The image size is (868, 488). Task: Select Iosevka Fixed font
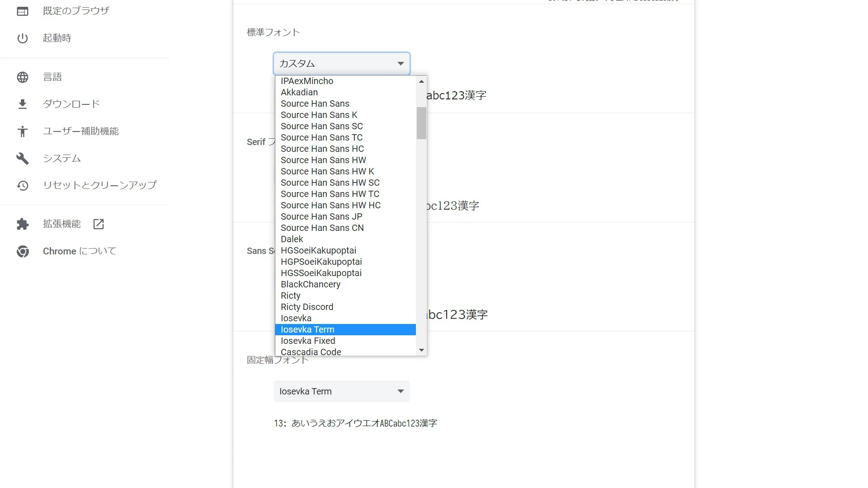tap(345, 341)
